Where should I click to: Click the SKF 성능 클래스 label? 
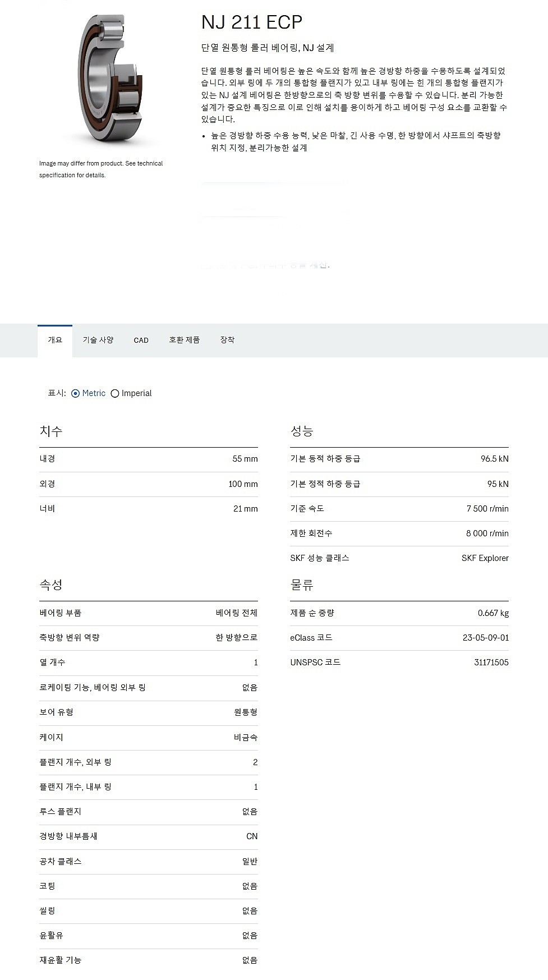(x=320, y=558)
